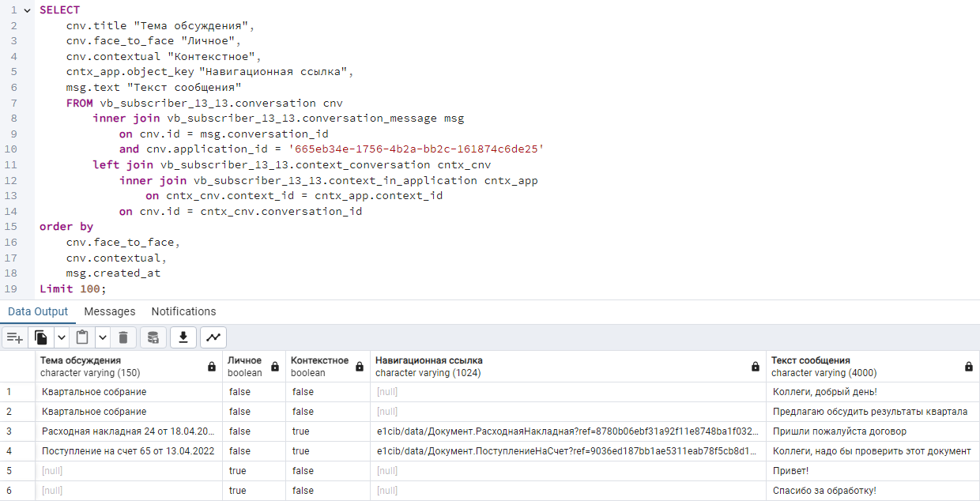Click cell 'Поступление на счет 65 от 13.04.2022'
Viewport: 980px width, 501px height.
pyautogui.click(x=129, y=451)
